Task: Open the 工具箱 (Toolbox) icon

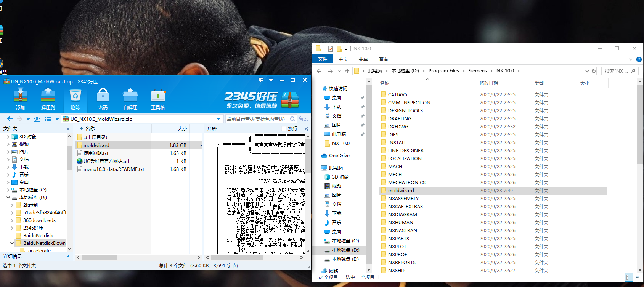Action: pos(158,99)
